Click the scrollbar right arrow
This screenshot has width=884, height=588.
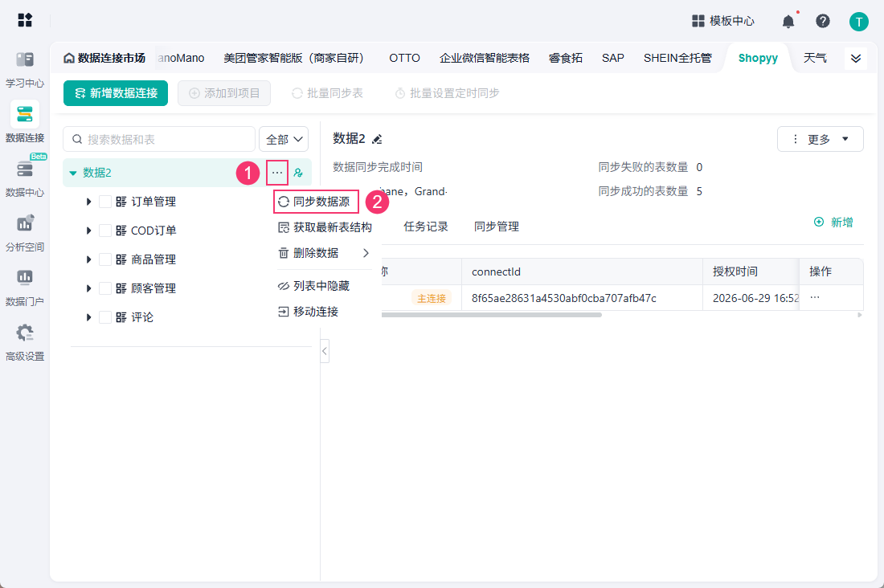[860, 315]
